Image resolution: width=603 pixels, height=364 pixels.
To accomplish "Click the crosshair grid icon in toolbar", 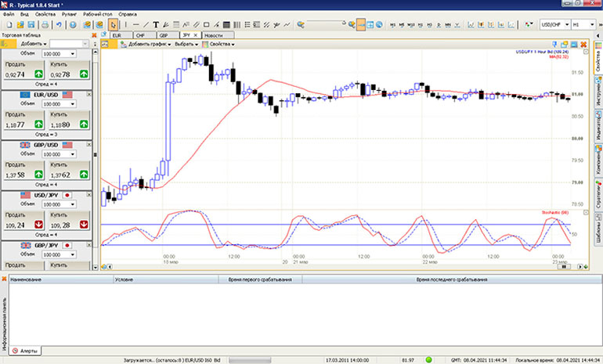I will coord(370,25).
